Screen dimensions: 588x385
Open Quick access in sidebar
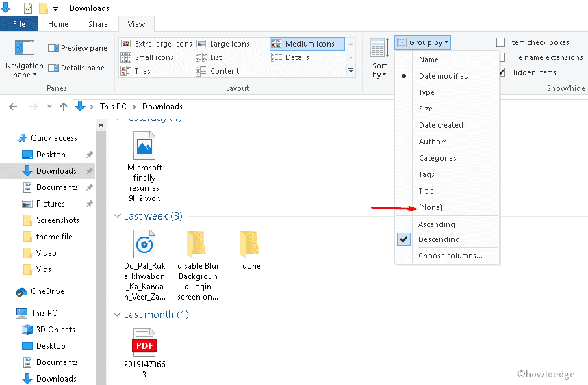[54, 138]
